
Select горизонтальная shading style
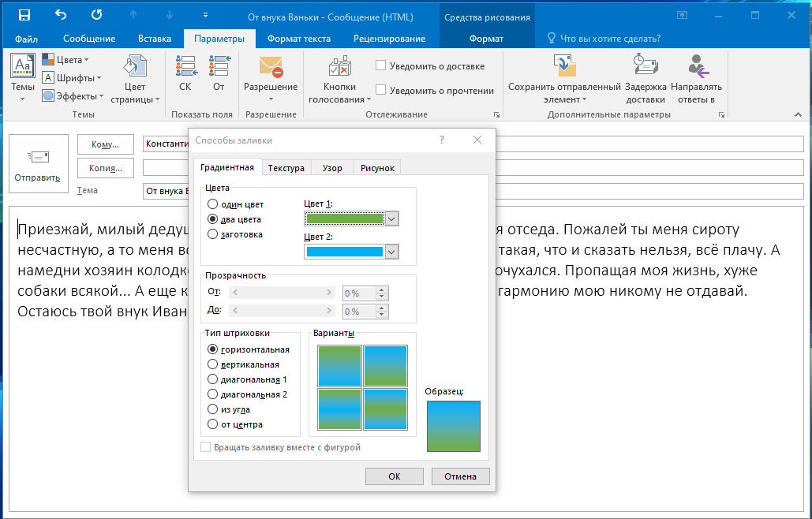212,349
